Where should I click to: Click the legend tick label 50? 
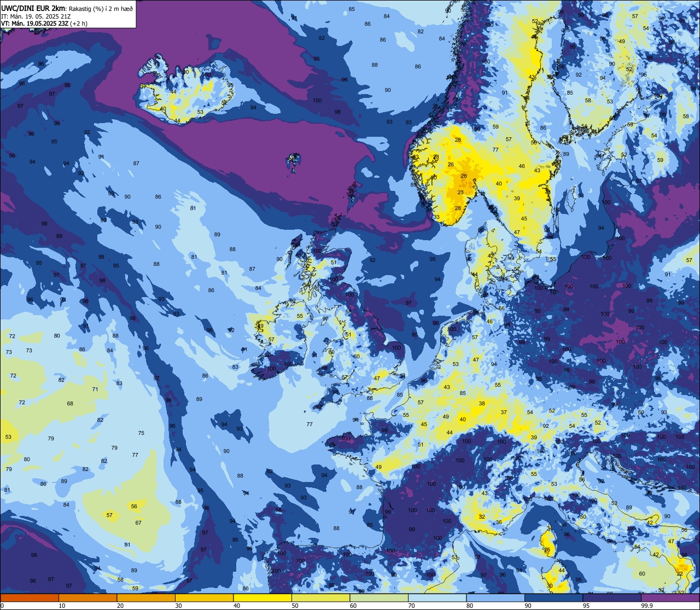(x=295, y=606)
